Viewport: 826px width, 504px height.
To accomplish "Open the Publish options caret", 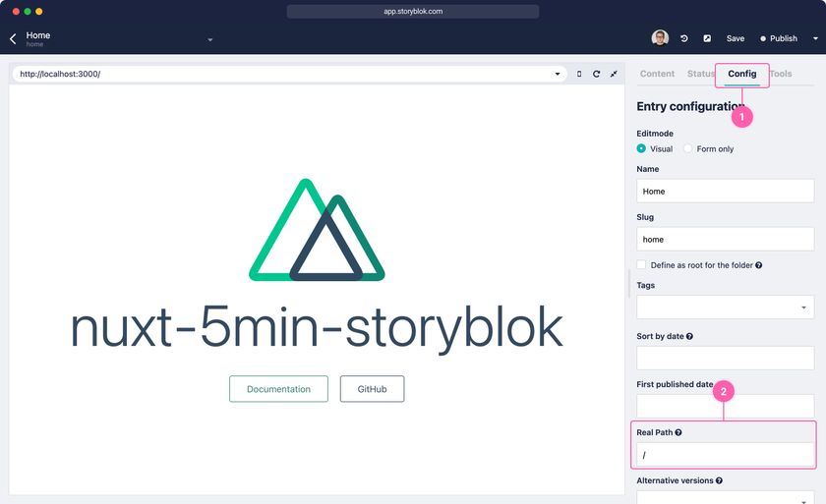I will [815, 38].
